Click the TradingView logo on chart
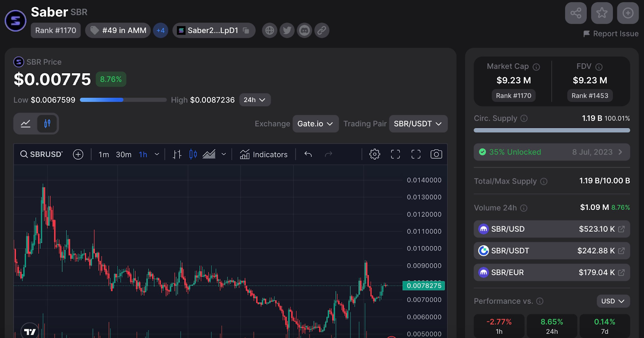Screen dimensions: 644x338 30,332
